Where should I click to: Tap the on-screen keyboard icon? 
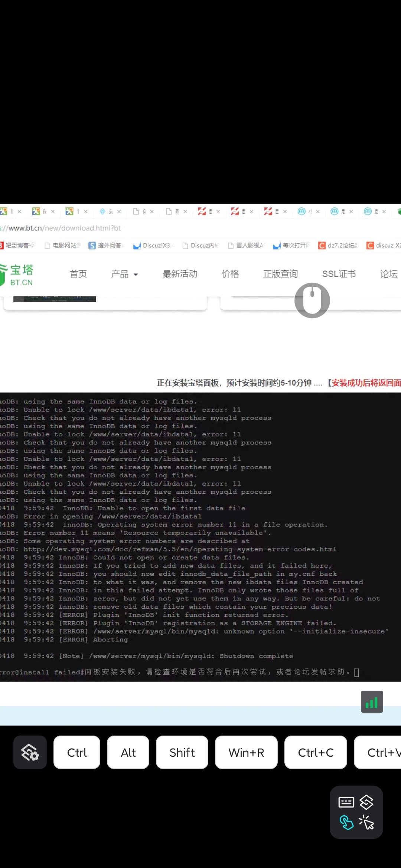click(x=346, y=802)
